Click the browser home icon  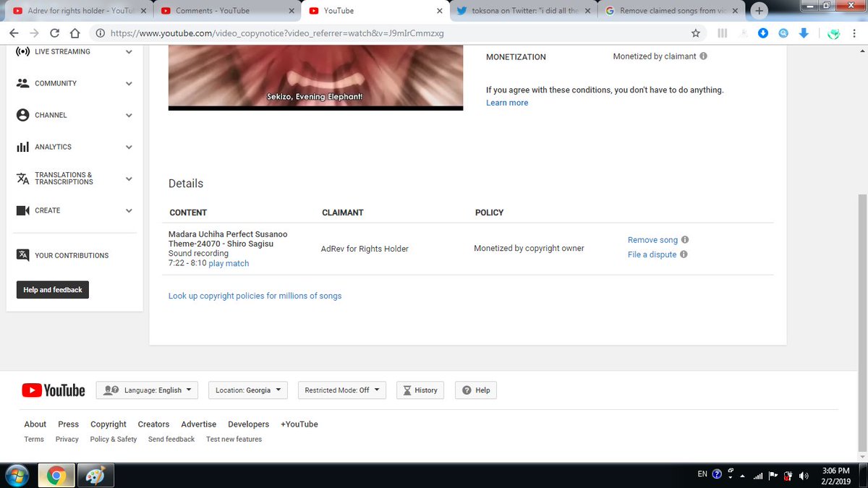coord(75,33)
